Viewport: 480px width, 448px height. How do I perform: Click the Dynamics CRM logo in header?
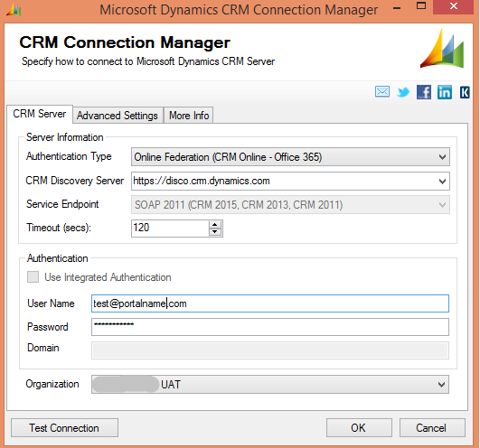click(442, 48)
